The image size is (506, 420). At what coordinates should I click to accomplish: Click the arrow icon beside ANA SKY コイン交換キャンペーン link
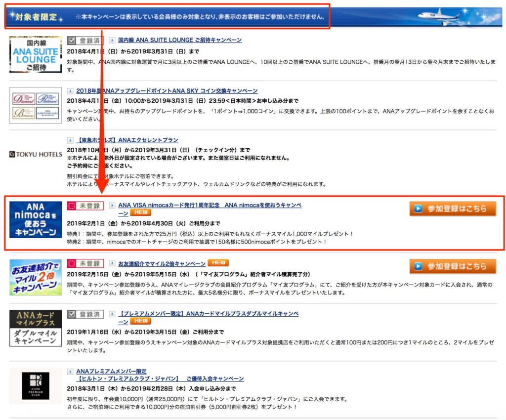(70, 91)
